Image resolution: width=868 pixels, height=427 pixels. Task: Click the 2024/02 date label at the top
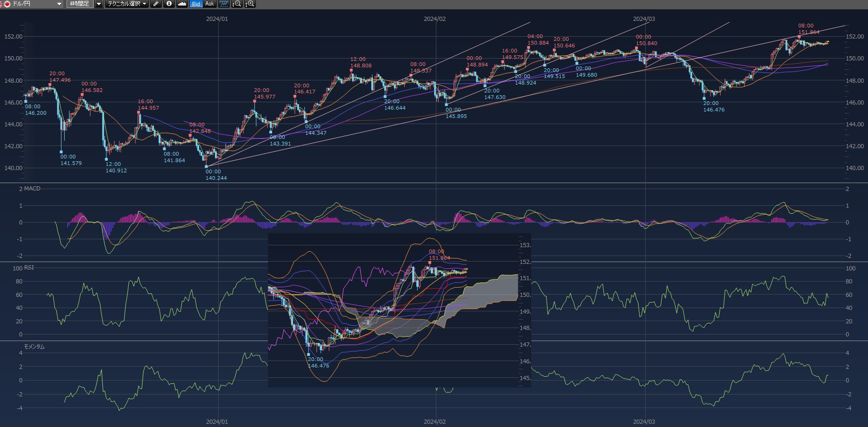tap(434, 19)
